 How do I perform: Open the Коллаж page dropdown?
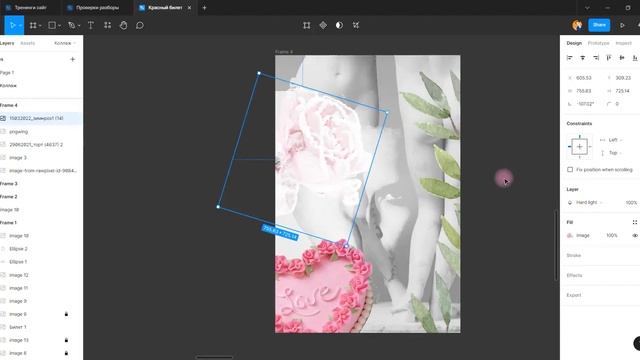pos(65,43)
